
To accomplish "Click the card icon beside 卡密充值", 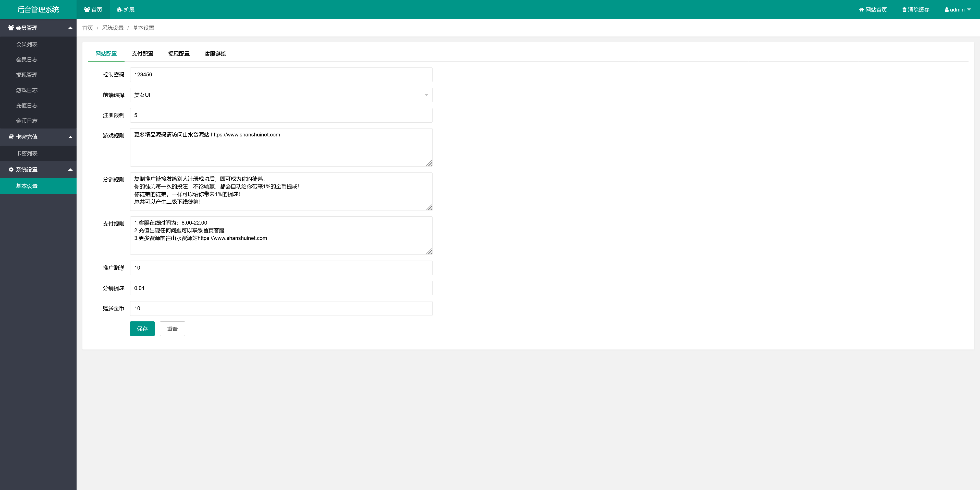I will tap(11, 137).
